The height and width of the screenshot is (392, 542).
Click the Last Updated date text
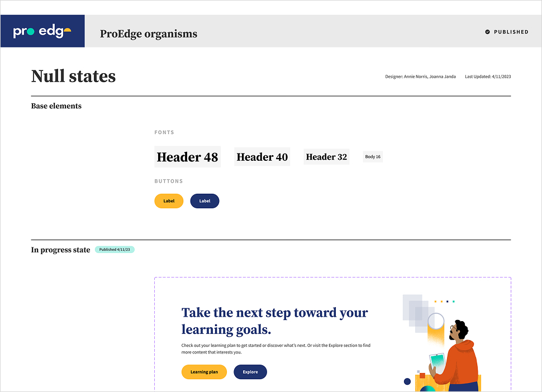(x=488, y=77)
